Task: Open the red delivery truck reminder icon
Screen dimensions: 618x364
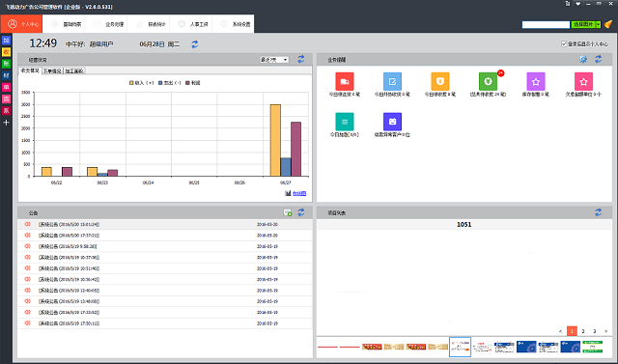Action: click(345, 81)
